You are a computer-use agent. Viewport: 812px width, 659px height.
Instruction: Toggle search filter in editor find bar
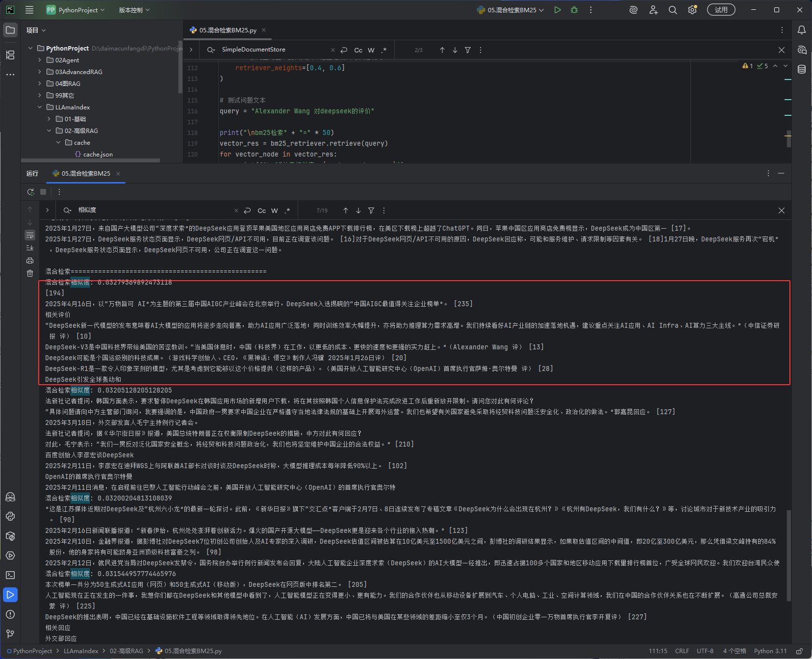tap(468, 50)
